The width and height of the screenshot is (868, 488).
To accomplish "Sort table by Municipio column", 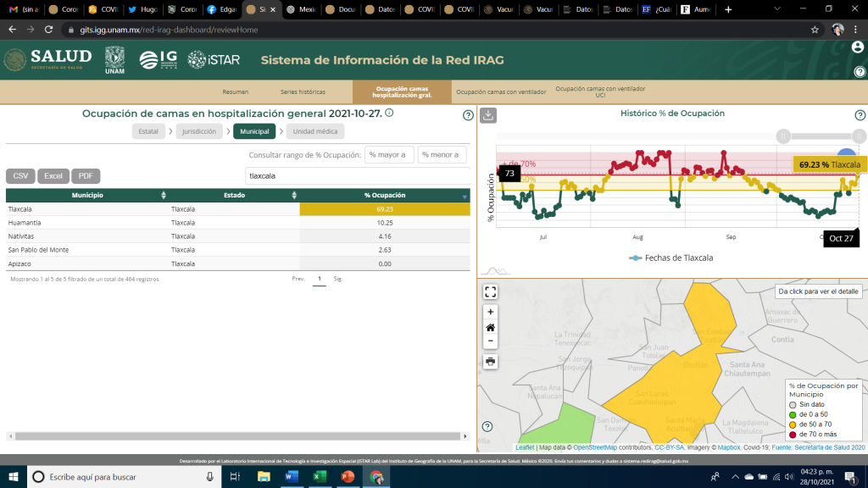I will point(87,195).
